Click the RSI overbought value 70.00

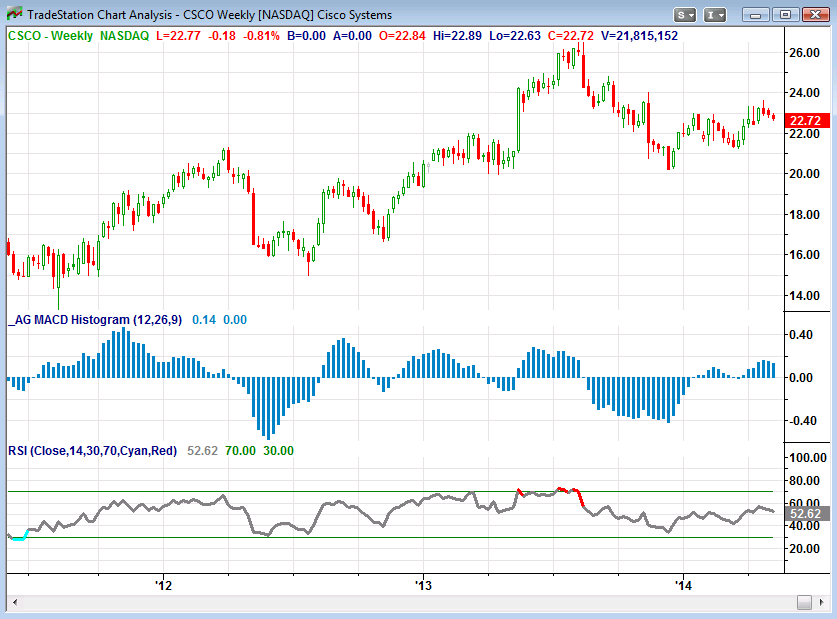(x=240, y=450)
